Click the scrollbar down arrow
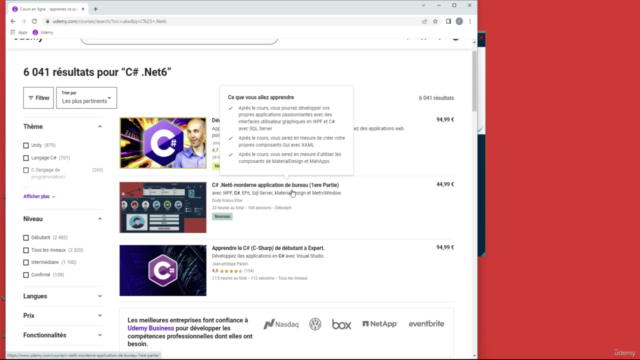The width and height of the screenshot is (640, 360). tap(474, 356)
